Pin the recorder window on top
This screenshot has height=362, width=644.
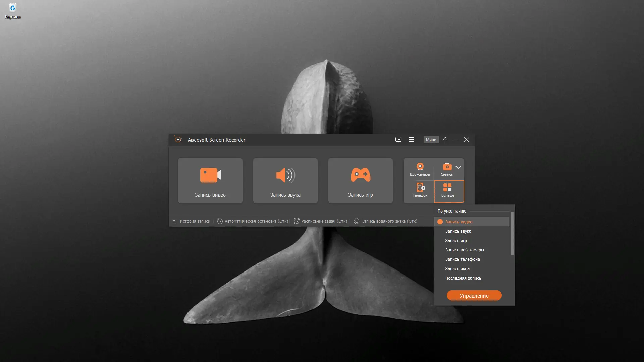(445, 140)
